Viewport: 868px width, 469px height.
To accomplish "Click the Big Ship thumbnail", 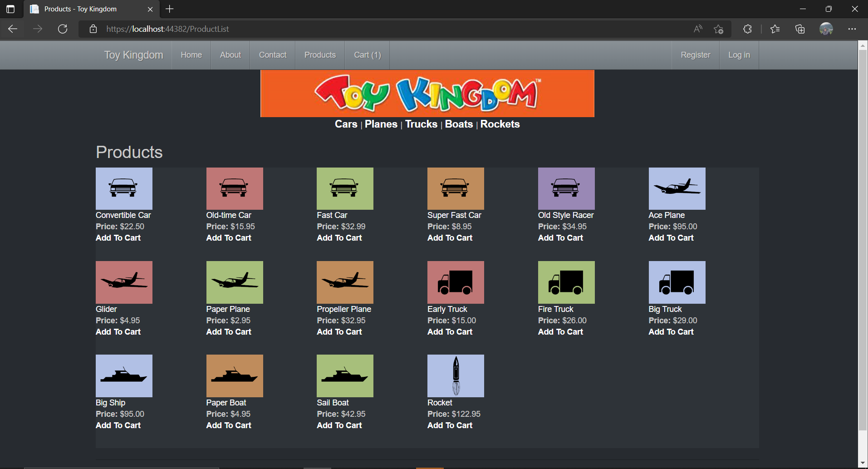I will click(x=124, y=375).
